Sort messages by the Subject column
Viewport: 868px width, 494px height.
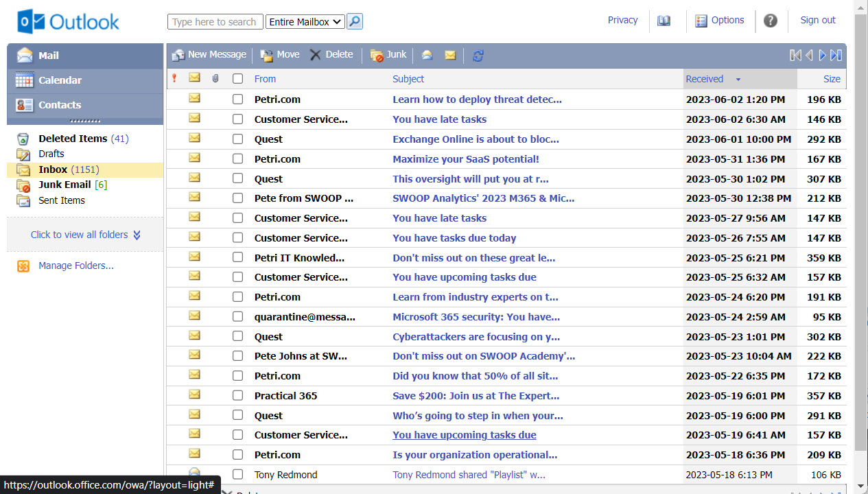click(408, 79)
